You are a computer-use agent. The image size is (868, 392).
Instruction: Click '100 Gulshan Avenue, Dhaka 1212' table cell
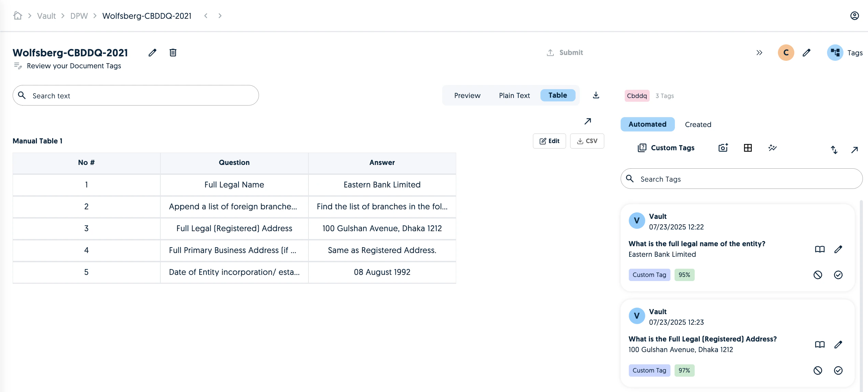[x=382, y=228]
